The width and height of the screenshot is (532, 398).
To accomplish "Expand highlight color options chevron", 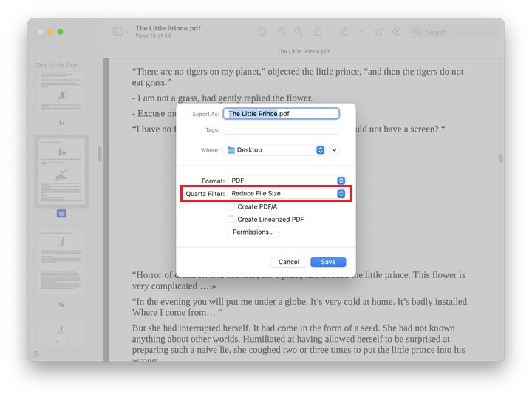I will (x=361, y=32).
